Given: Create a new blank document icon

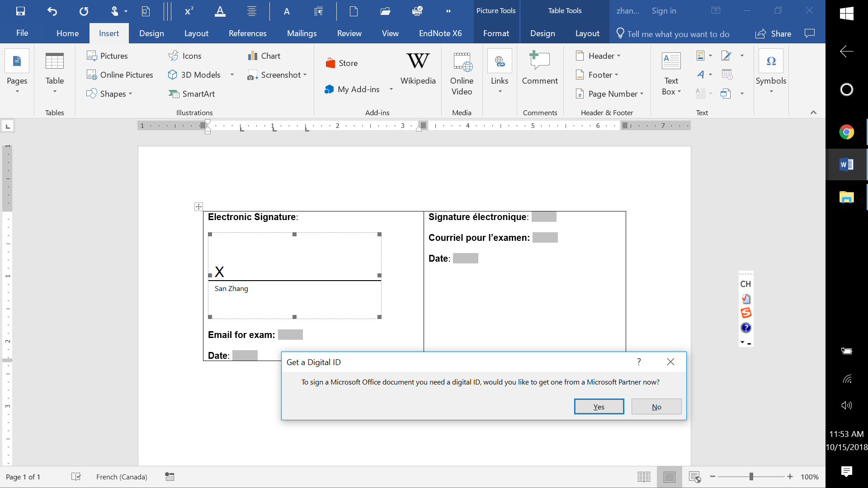Looking at the screenshot, I should click(354, 11).
